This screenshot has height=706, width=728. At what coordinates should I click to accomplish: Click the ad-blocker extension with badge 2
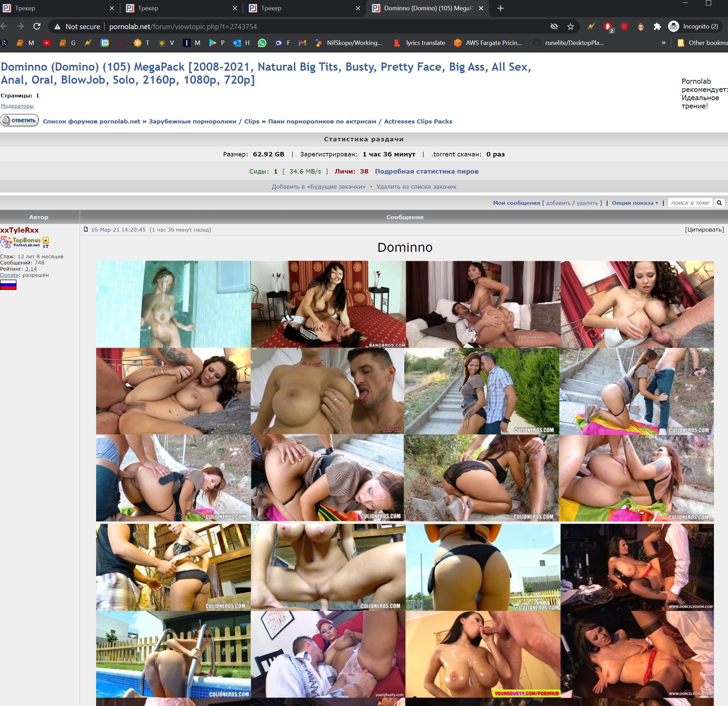click(609, 27)
